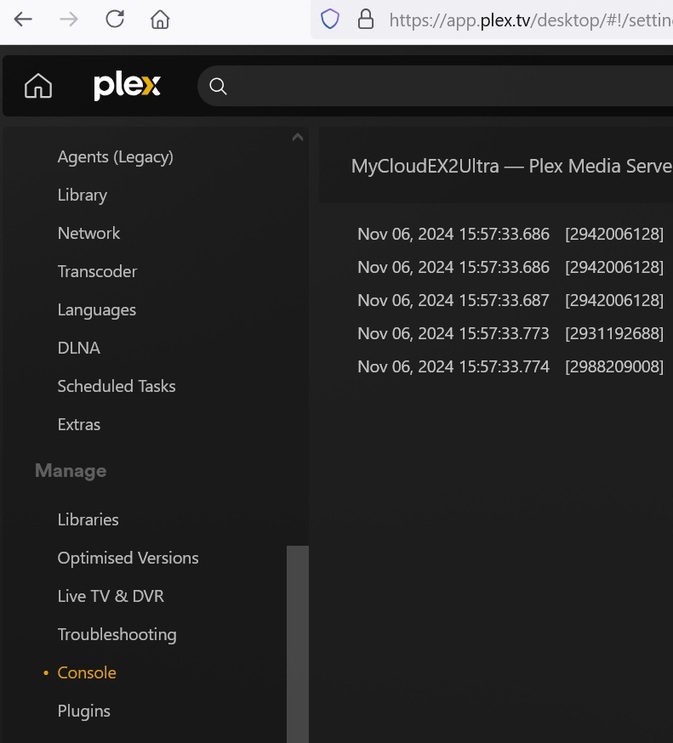The image size is (673, 743).
Task: Open the Network settings page
Action: click(88, 233)
